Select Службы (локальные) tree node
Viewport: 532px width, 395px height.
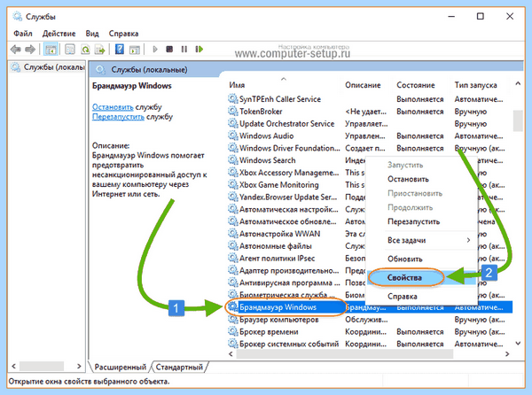(x=48, y=67)
